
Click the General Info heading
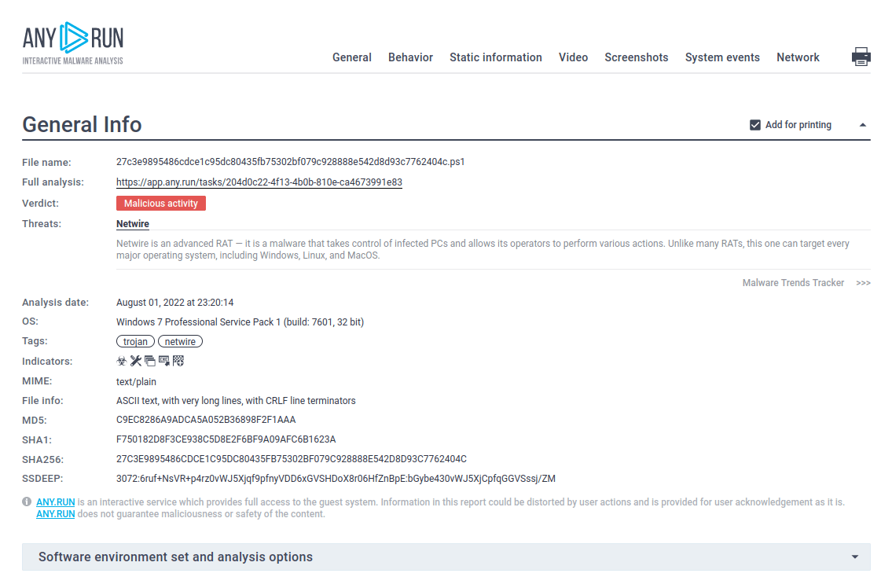pyautogui.click(x=82, y=125)
